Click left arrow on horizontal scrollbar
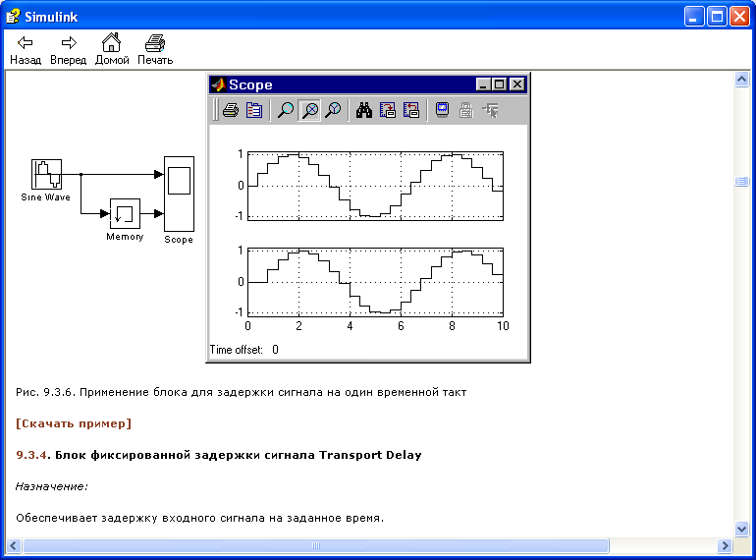The width and height of the screenshot is (756, 560). coord(14,545)
